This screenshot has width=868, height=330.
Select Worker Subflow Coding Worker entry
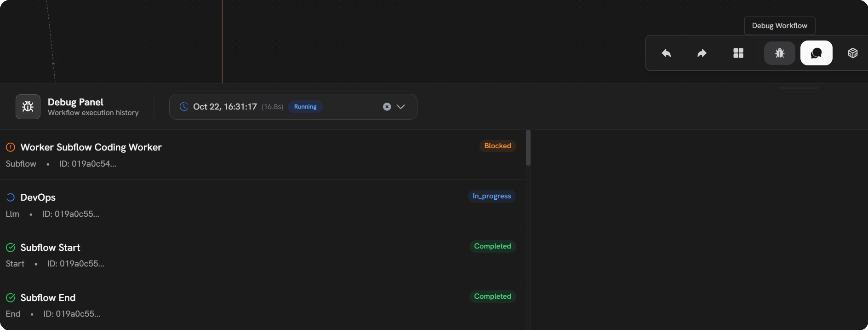(91, 147)
